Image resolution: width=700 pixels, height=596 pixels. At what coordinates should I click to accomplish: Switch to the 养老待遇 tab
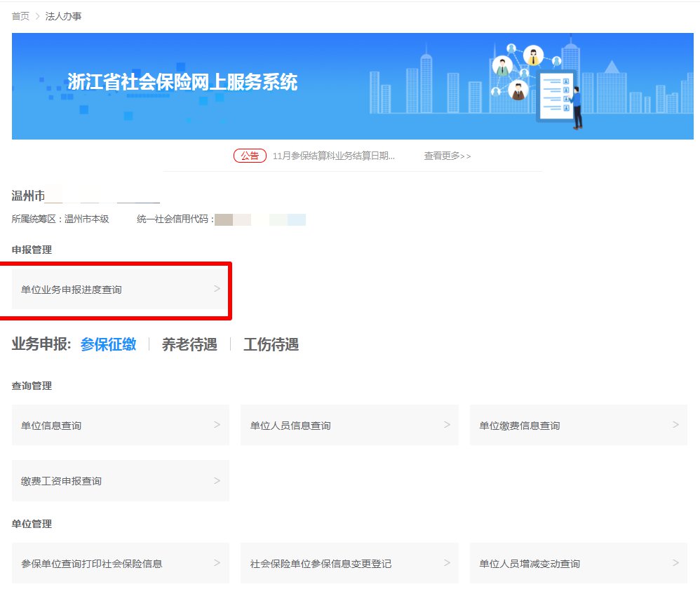189,344
